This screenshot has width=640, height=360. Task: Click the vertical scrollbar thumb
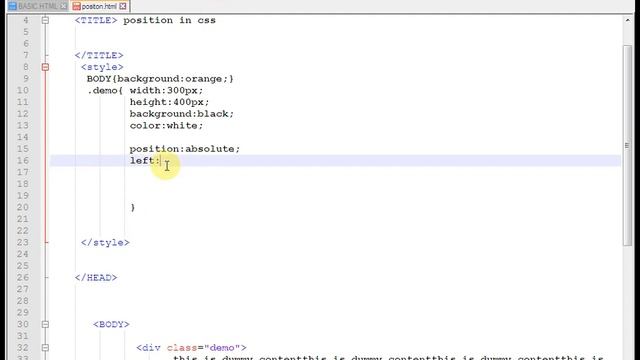pos(627,145)
